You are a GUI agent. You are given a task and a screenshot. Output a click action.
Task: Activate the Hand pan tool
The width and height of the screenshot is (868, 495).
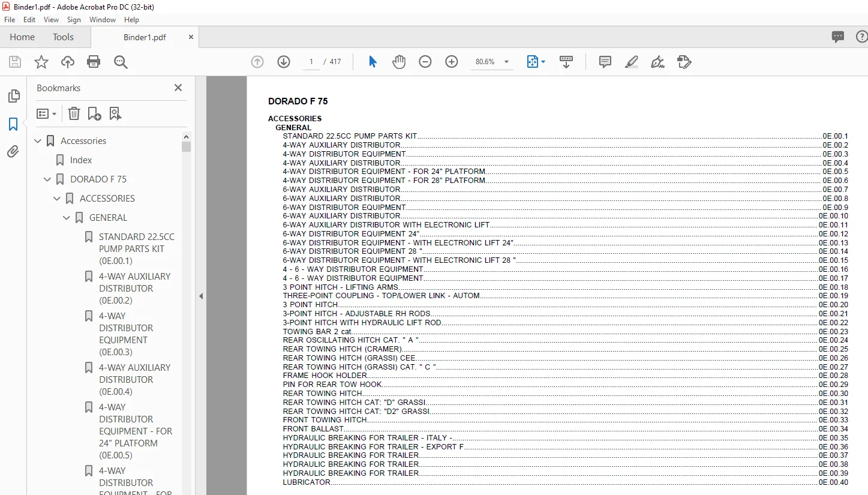[x=399, y=62]
